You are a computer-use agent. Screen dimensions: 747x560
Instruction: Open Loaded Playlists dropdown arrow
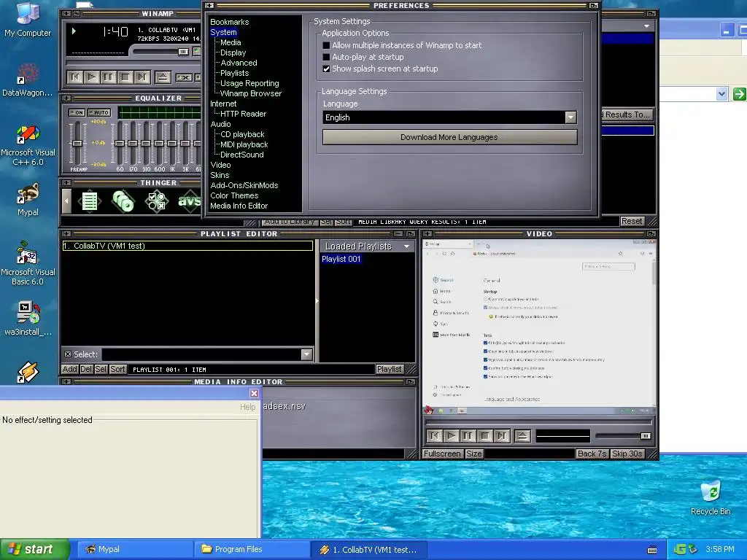click(406, 246)
